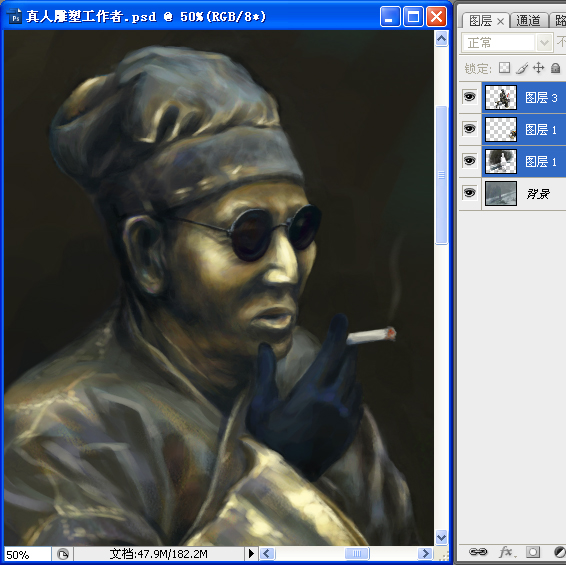Add a layer mask with the mask icon
The width and height of the screenshot is (566, 565).
coord(533,552)
